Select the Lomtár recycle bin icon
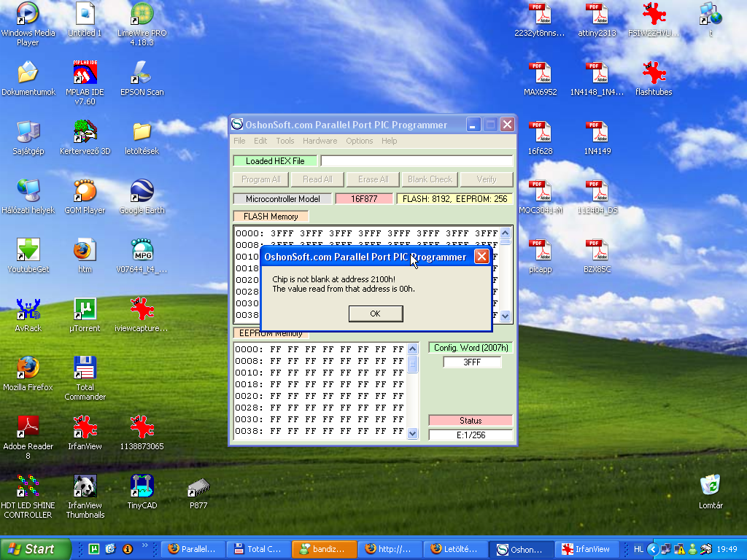747x560 pixels. tap(711, 491)
